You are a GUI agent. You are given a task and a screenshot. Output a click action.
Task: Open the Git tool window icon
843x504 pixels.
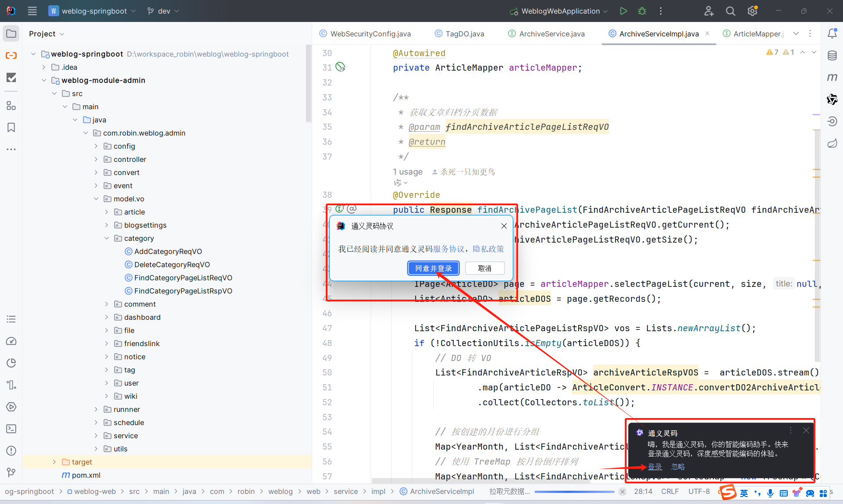[x=11, y=473]
